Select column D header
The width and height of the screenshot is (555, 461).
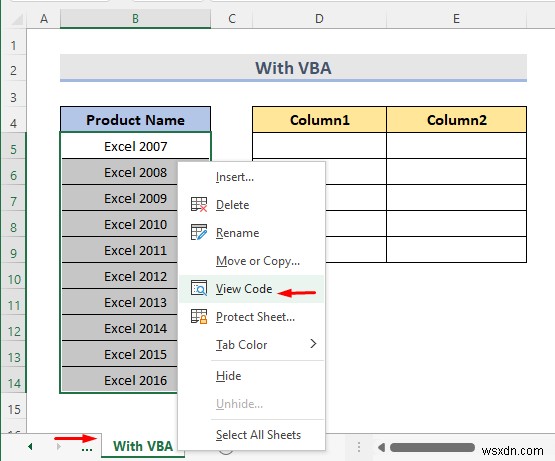tap(319, 19)
